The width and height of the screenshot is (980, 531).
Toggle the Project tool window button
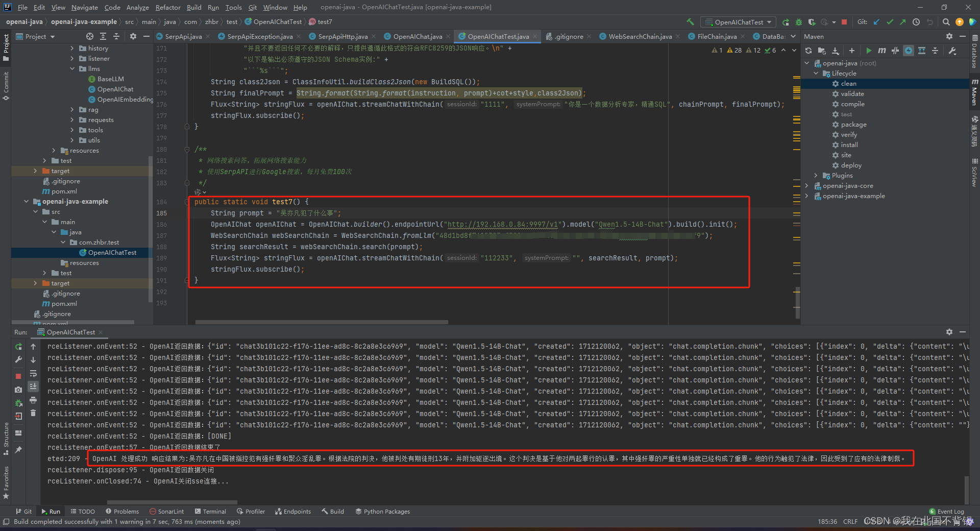pyautogui.click(x=6, y=47)
